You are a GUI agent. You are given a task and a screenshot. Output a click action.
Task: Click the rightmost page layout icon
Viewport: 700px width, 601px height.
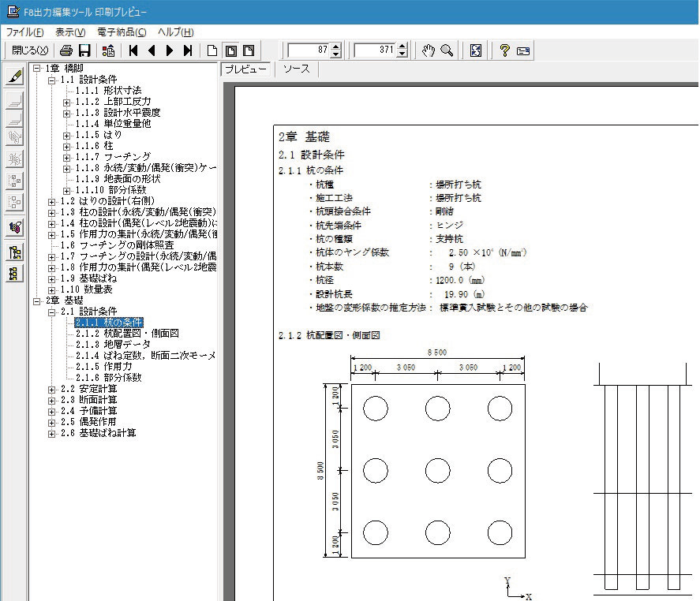pyautogui.click(x=249, y=50)
